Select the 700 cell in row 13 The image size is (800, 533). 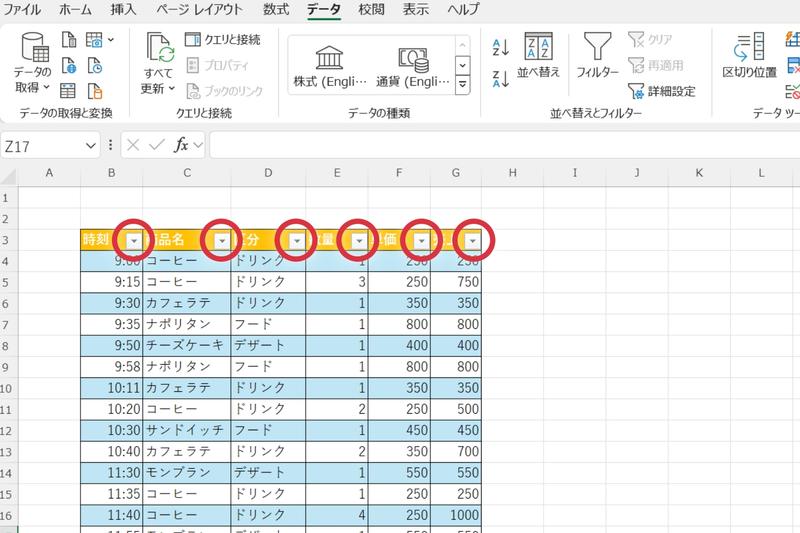(x=456, y=451)
